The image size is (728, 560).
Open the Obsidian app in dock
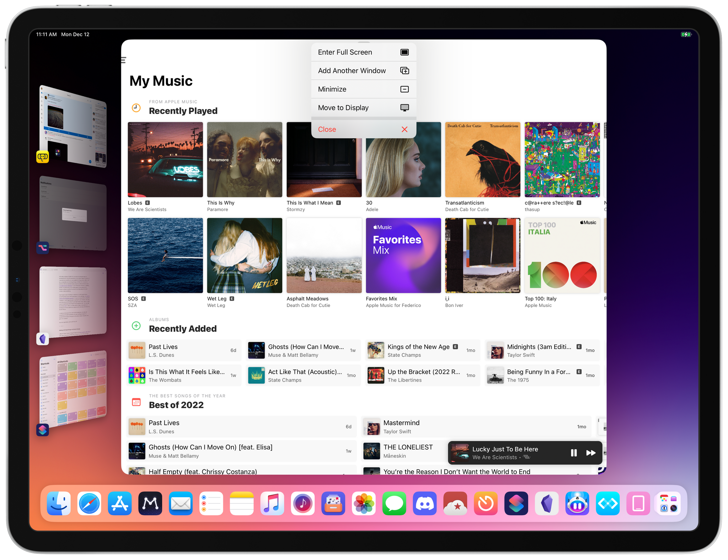pyautogui.click(x=547, y=503)
